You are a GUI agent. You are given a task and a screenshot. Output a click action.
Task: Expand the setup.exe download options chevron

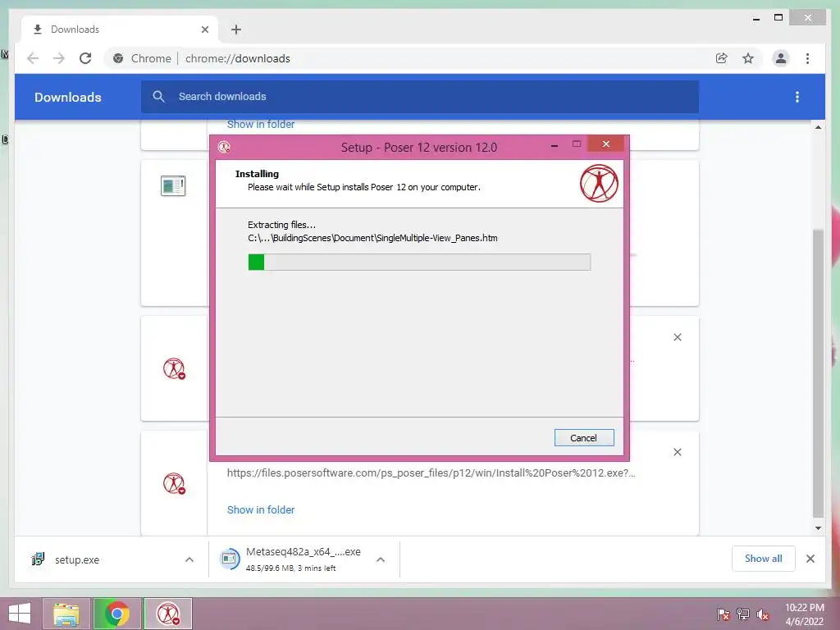[x=189, y=559]
